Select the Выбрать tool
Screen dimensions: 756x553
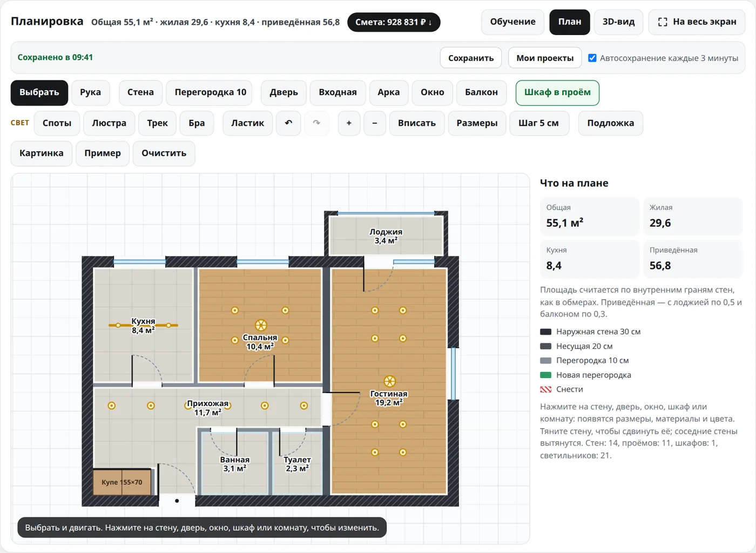click(x=39, y=92)
